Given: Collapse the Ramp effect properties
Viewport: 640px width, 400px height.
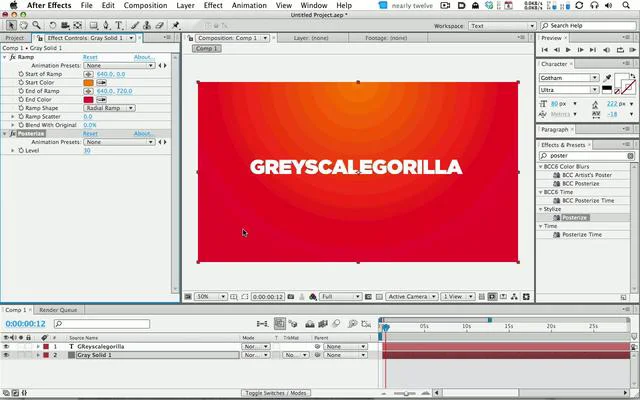Looking at the screenshot, I should coord(4,57).
